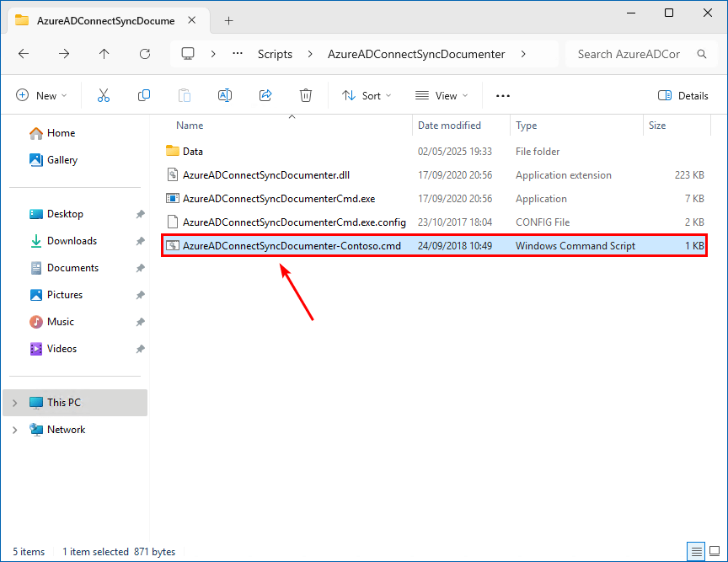Sort by the Name column header
Screen dimensions: 728x562
[190, 126]
